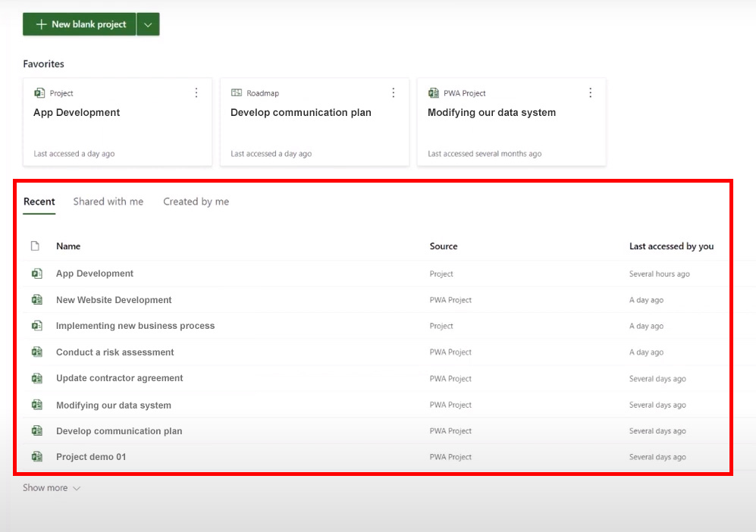Sort by the Last accessed by you column

click(671, 246)
